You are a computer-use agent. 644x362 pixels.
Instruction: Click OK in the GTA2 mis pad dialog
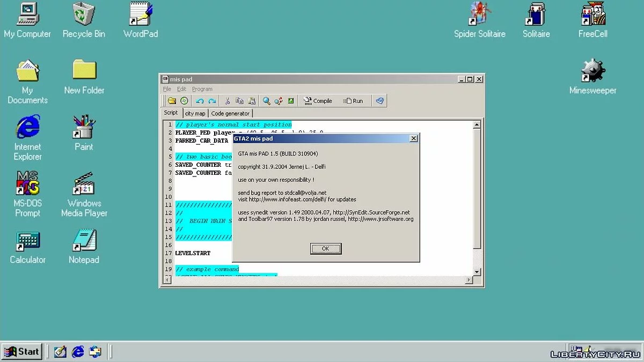(325, 249)
